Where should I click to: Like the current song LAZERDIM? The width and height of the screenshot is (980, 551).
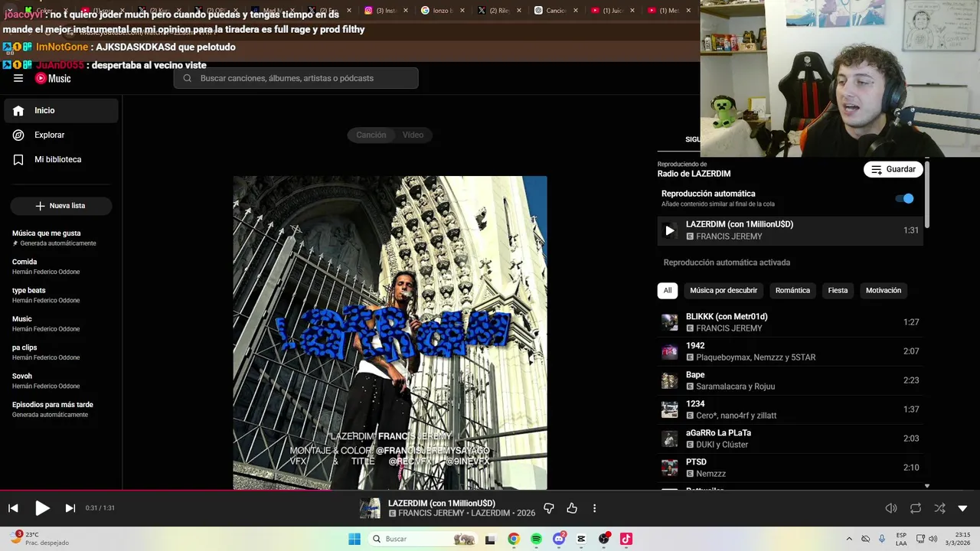point(572,508)
